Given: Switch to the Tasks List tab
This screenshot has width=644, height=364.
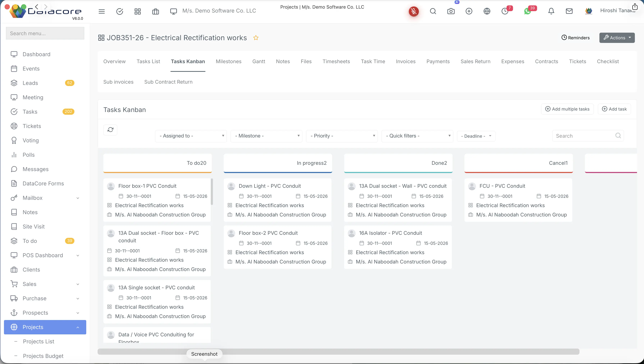Looking at the screenshot, I should point(148,62).
